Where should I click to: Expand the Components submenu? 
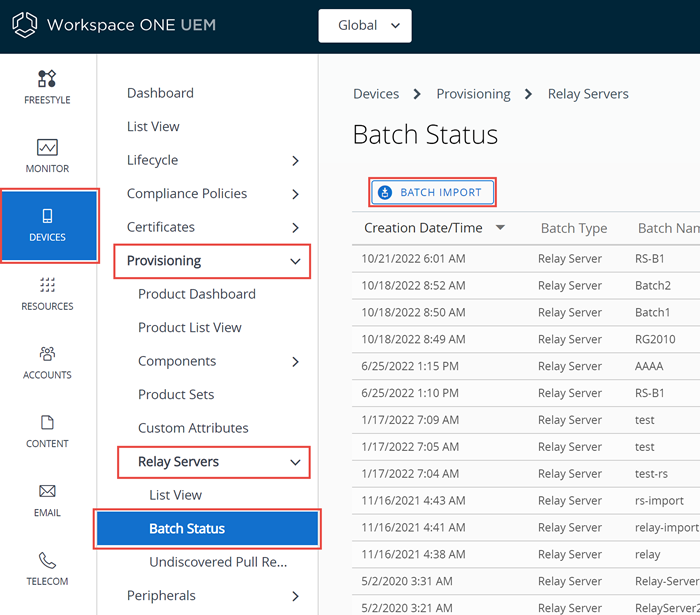click(x=295, y=362)
